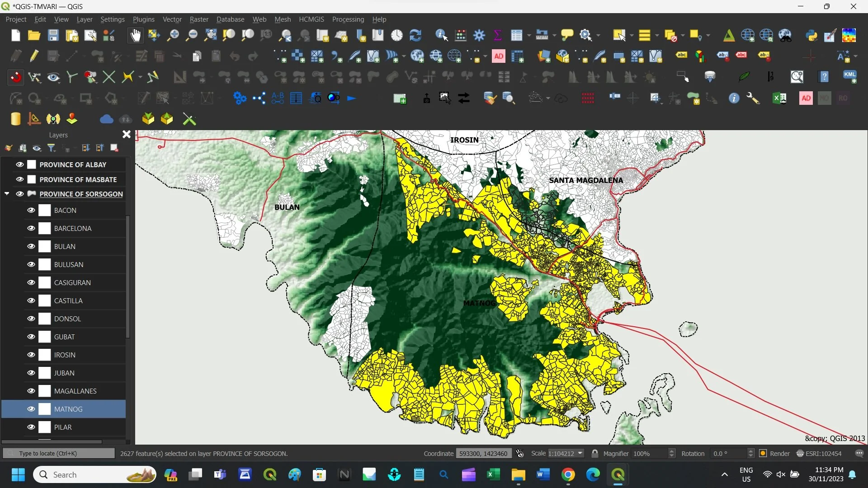This screenshot has width=868, height=488.
Task: Click the Toggle Editing pencil icon
Action: click(34, 56)
